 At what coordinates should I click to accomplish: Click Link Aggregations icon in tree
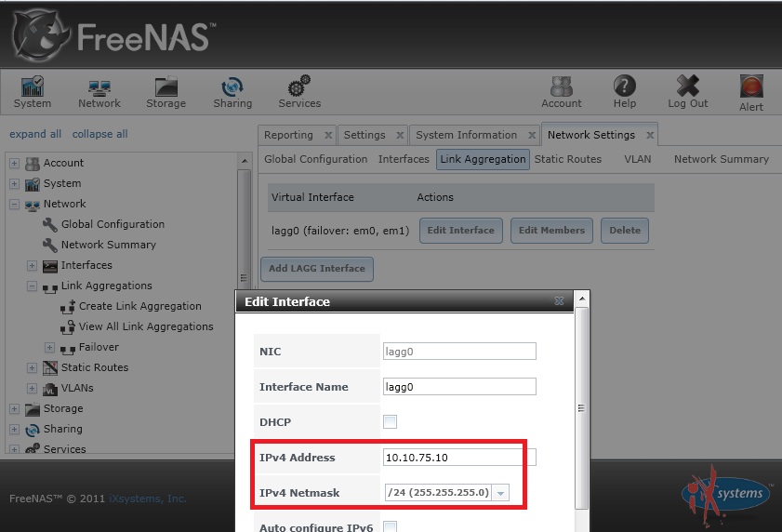tap(50, 287)
